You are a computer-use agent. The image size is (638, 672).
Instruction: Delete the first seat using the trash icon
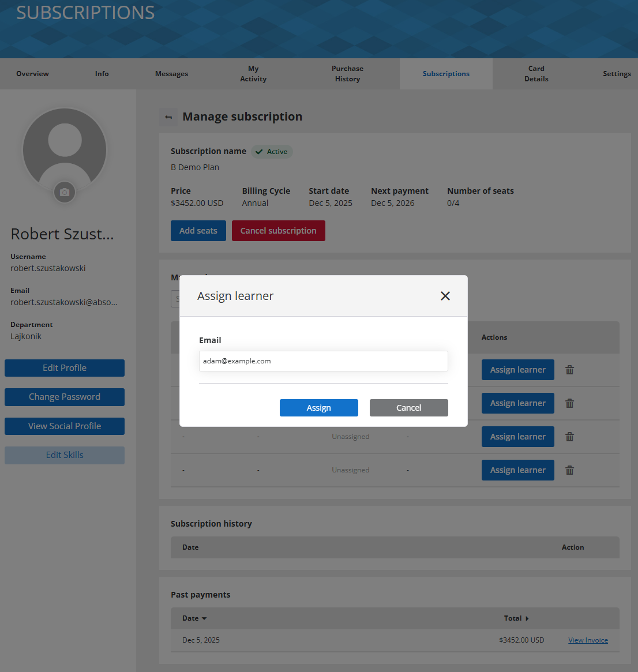569,370
